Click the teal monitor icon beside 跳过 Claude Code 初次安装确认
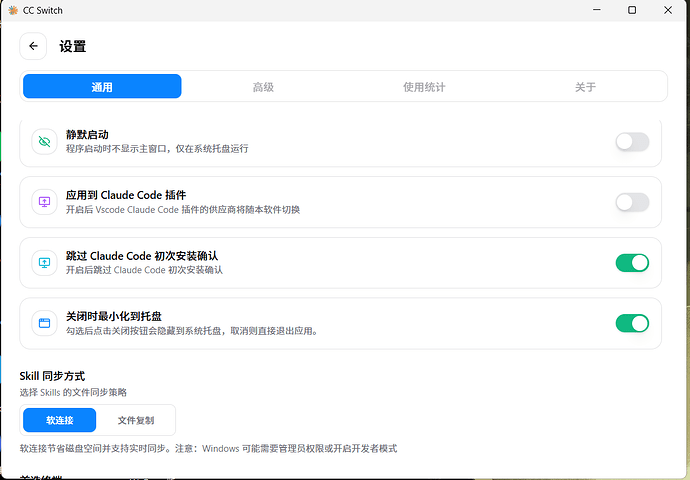The image size is (690, 480). pos(44,263)
